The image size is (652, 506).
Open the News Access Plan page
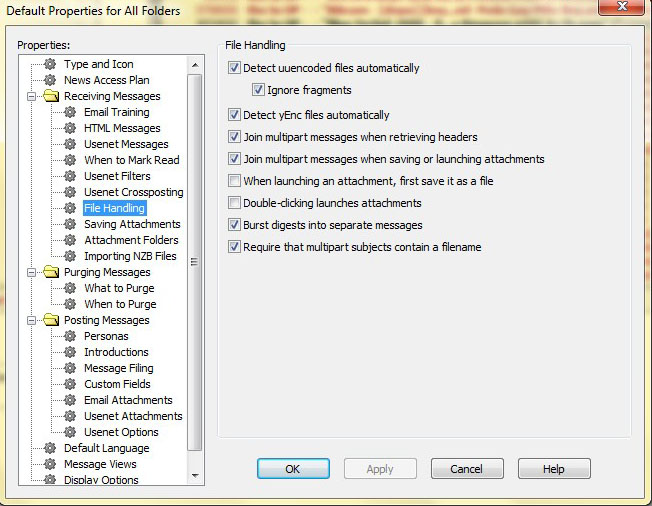pos(106,80)
